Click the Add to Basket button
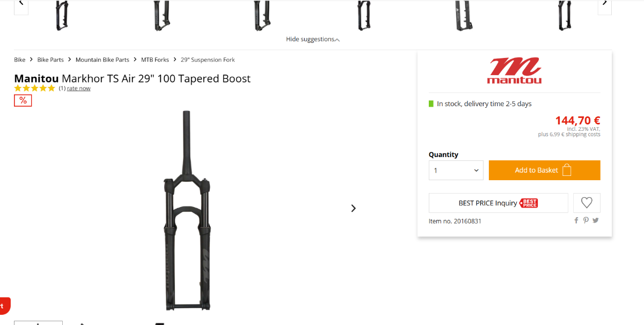644x325 pixels. [544, 171]
